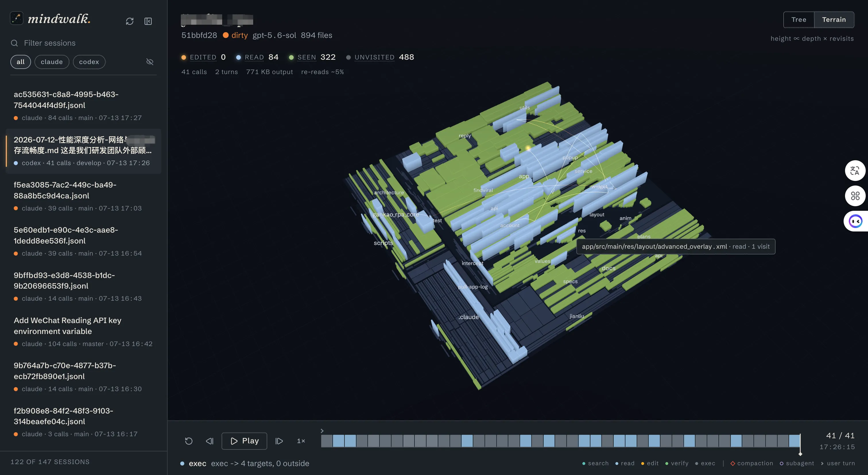Image resolution: width=868 pixels, height=475 pixels.
Task: Click the Play button
Action: point(244,441)
